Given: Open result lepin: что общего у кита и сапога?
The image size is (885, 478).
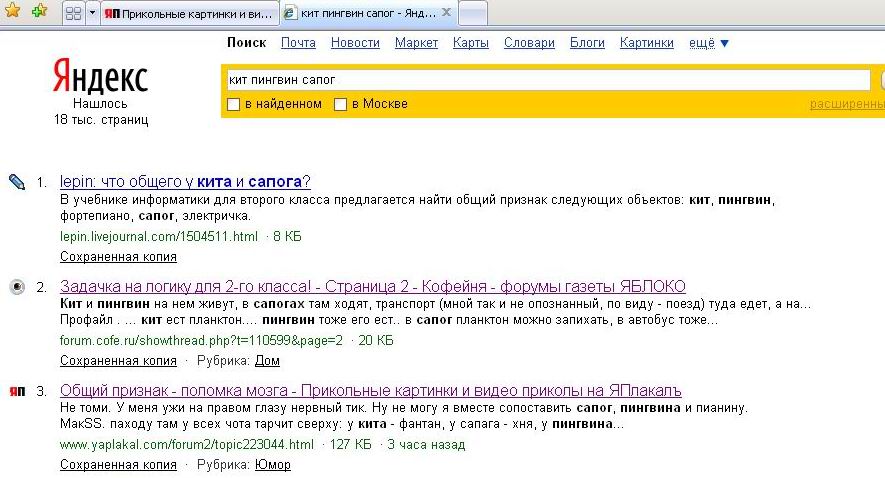Looking at the screenshot, I should click(185, 182).
